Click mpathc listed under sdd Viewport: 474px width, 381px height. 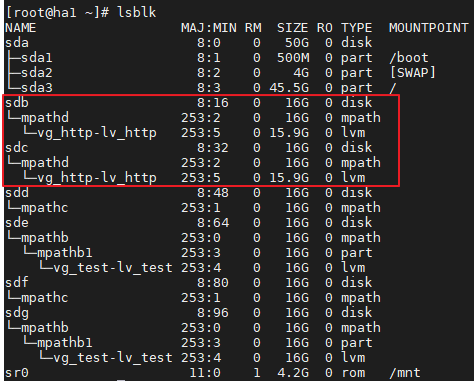pyautogui.click(x=45, y=208)
